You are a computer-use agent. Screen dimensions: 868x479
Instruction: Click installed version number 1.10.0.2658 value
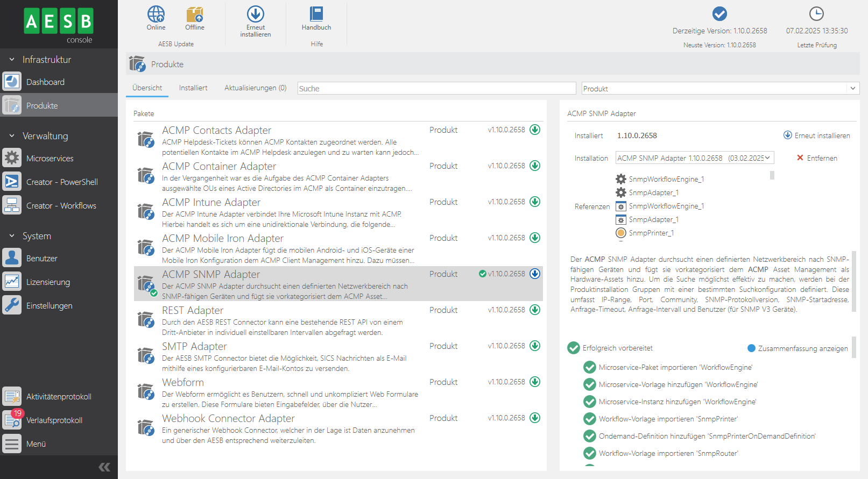click(x=637, y=135)
